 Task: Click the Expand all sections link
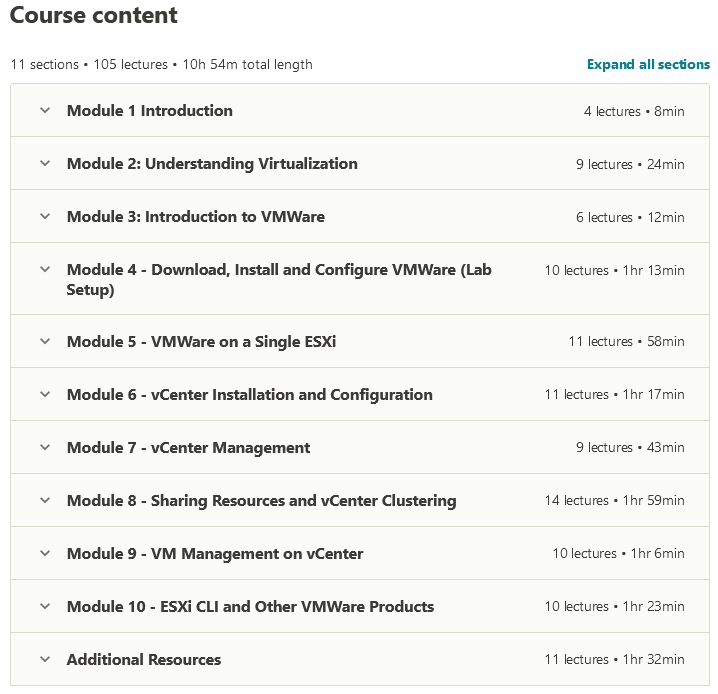tap(648, 64)
